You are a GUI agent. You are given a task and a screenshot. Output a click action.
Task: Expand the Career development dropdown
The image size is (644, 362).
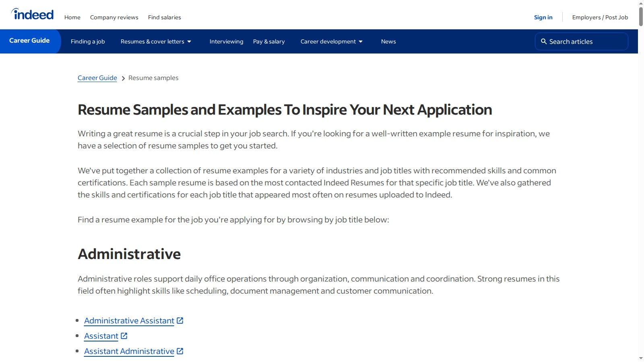coord(328,41)
